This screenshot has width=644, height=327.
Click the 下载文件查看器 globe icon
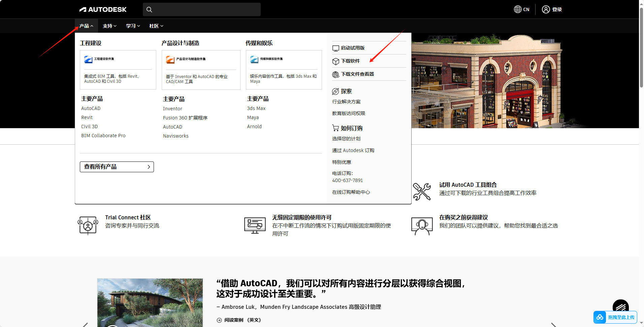click(x=335, y=74)
